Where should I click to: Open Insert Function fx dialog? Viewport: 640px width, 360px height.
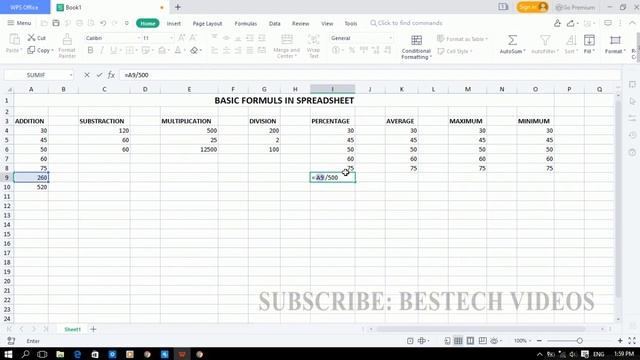tap(111, 75)
